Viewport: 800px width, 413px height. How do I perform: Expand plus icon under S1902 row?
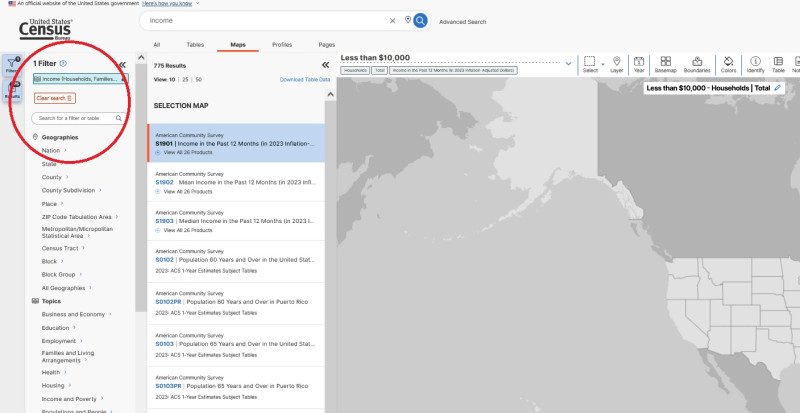pos(158,191)
